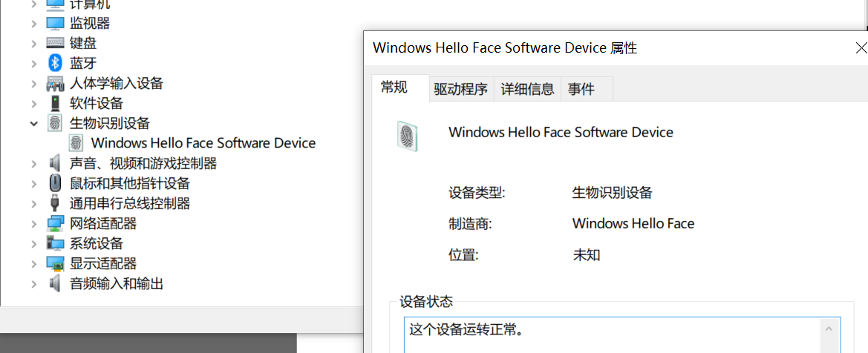Click the 未知 location value
The width and height of the screenshot is (868, 353).
587,255
